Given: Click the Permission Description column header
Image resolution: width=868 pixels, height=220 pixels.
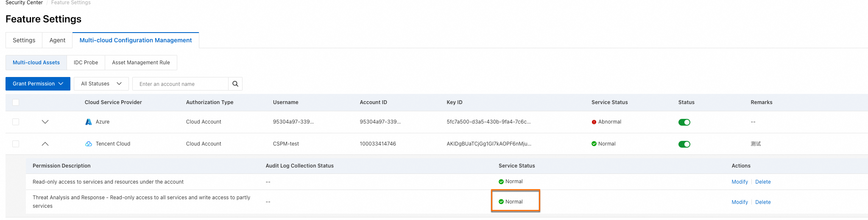Looking at the screenshot, I should click(61, 166).
